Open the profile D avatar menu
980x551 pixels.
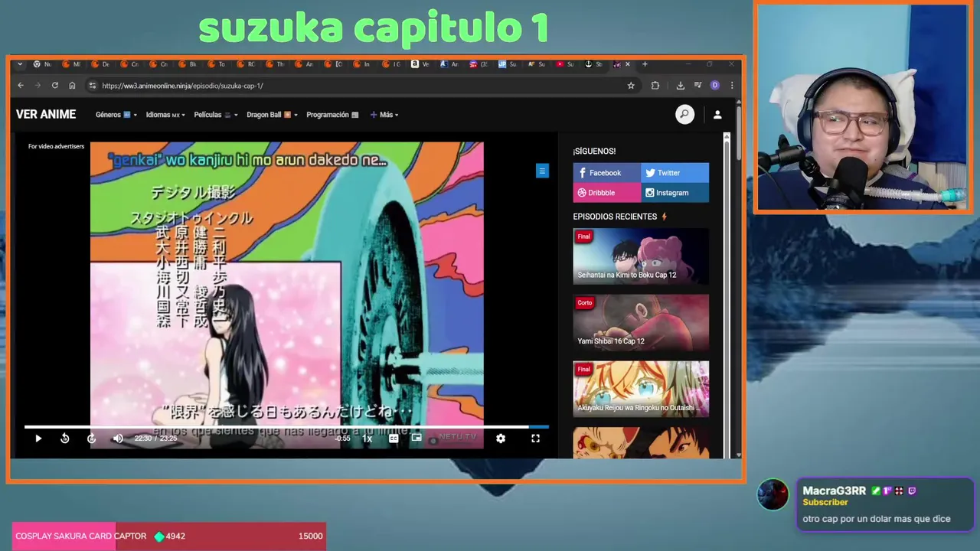(x=715, y=86)
